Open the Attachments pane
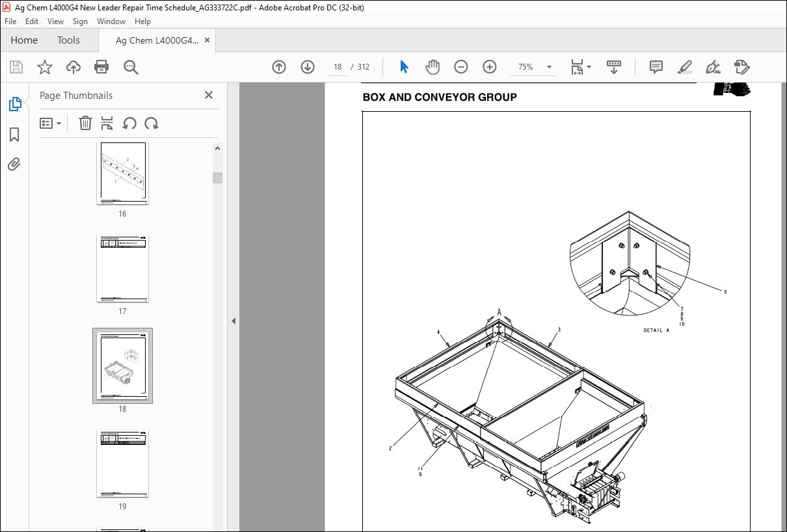This screenshot has width=787, height=532. point(14,164)
